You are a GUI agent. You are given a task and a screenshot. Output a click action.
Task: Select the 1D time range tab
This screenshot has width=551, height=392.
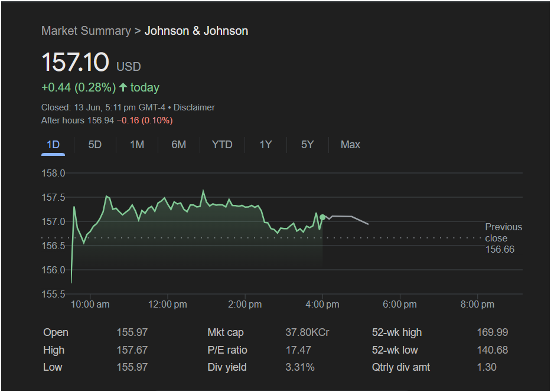pos(53,145)
